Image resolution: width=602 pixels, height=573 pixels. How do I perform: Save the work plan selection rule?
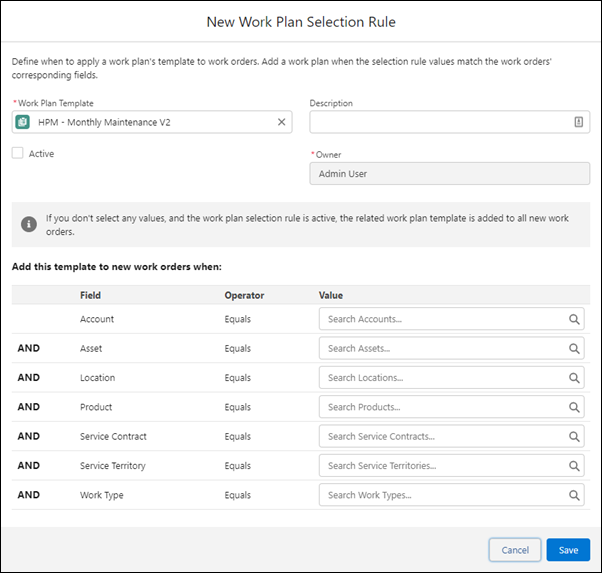[x=568, y=550]
